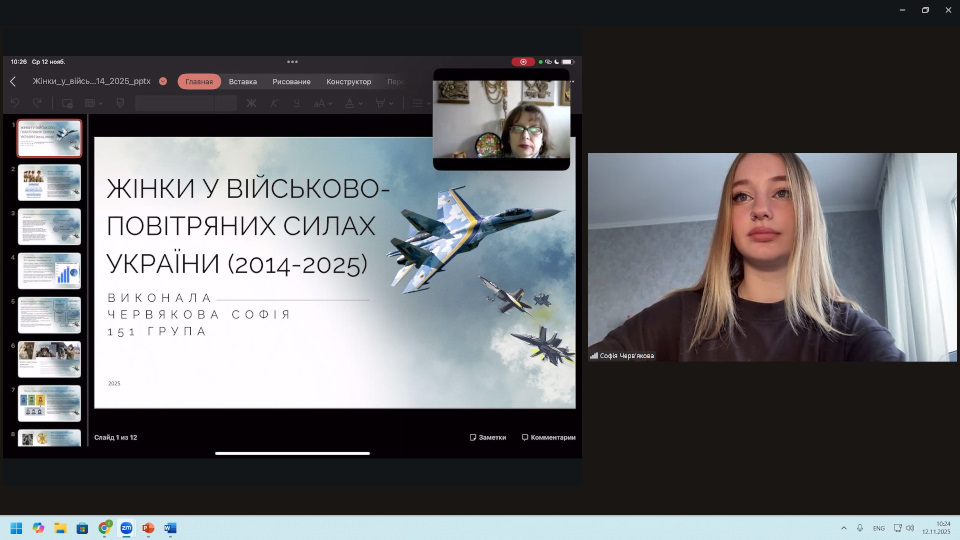Switch to the Главная tab
Screen dimensions: 960x540
tap(199, 82)
